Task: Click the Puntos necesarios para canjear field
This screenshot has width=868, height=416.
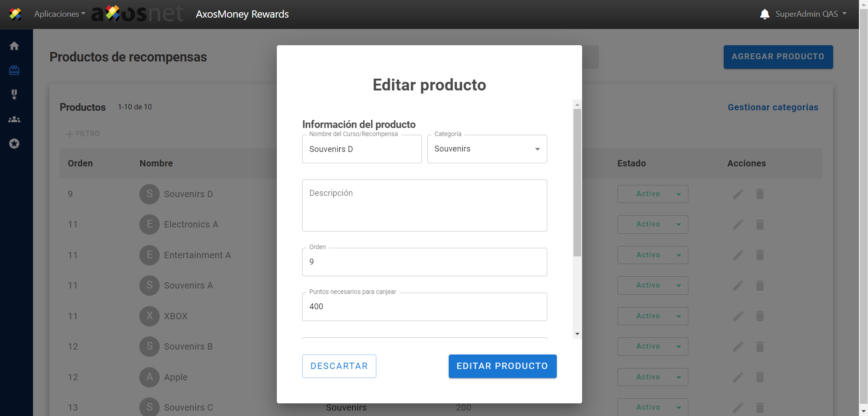Action: click(x=424, y=307)
